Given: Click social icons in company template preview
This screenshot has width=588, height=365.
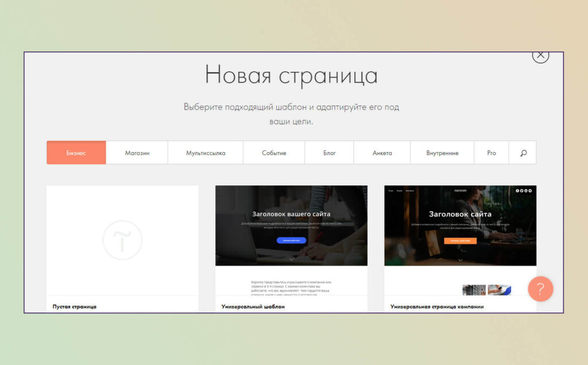Looking at the screenshot, I should (524, 191).
